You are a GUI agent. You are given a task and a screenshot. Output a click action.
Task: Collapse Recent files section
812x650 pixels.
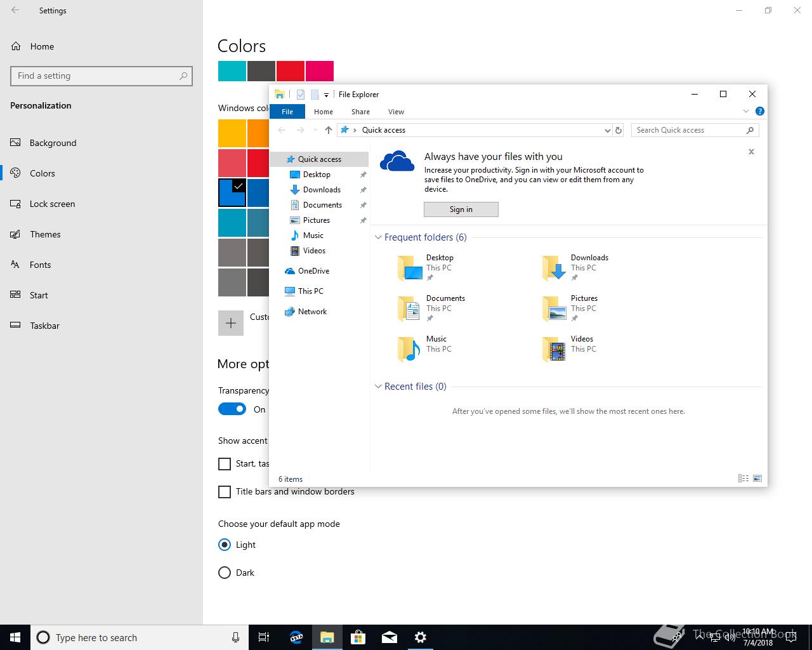pyautogui.click(x=378, y=387)
